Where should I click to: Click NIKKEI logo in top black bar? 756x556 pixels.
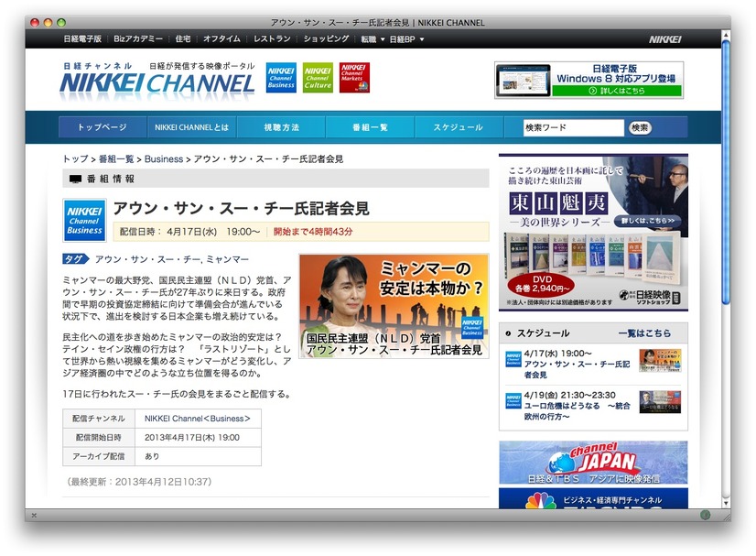664,39
